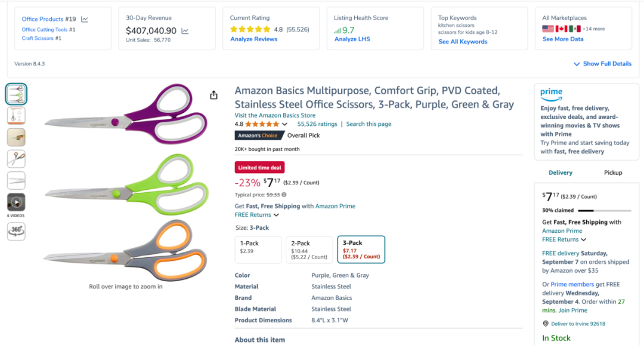Select the 1-Pack size option

click(259, 249)
